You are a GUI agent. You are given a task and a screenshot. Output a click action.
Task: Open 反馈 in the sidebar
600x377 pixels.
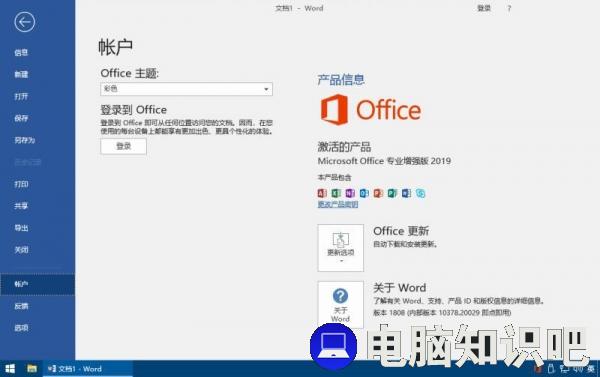pos(21,306)
